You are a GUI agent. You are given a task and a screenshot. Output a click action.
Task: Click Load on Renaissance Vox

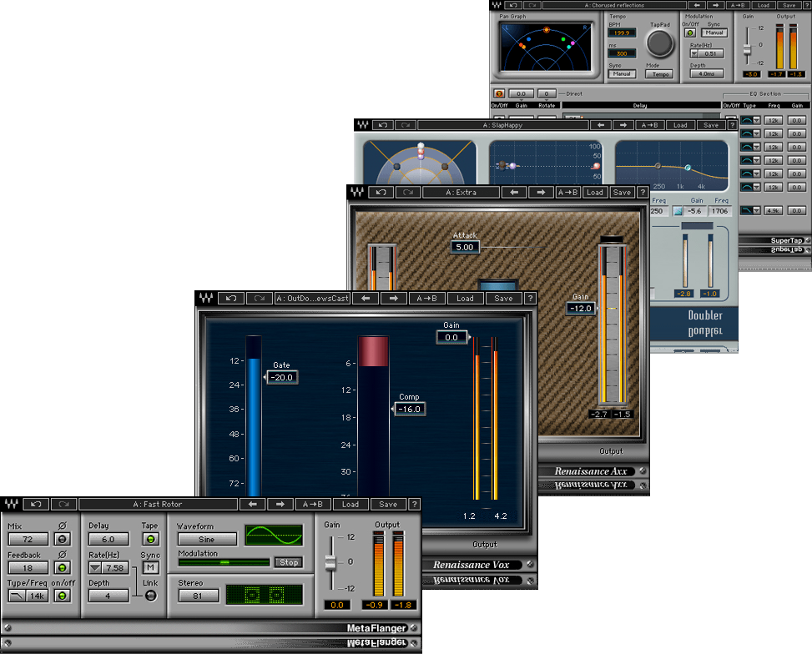click(465, 298)
